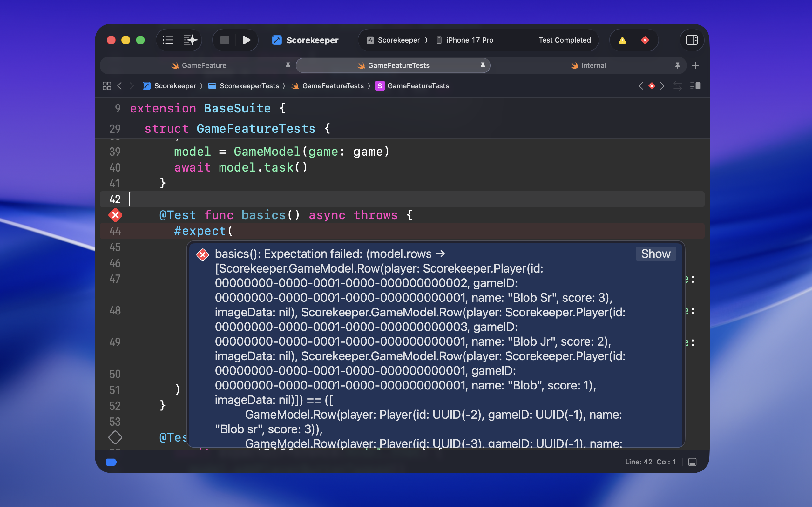The height and width of the screenshot is (507, 812).
Task: Jump to next issue arrow
Action: 662,86
